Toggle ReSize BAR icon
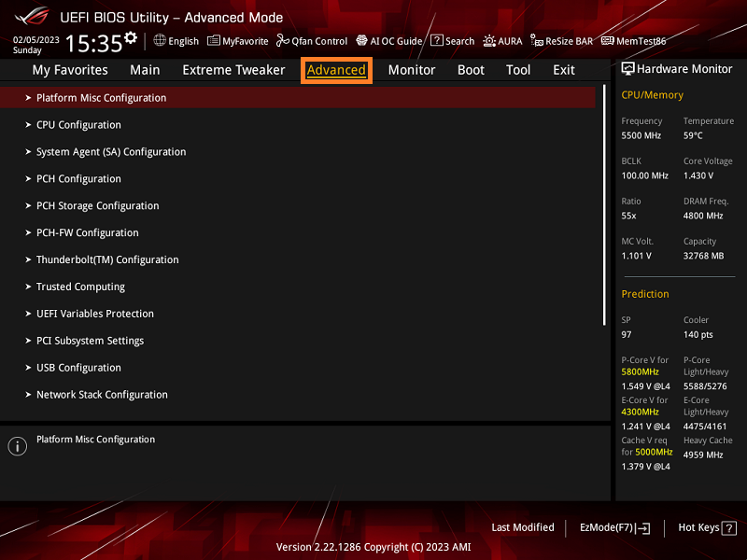The height and width of the screenshot is (560, 747). (537, 41)
